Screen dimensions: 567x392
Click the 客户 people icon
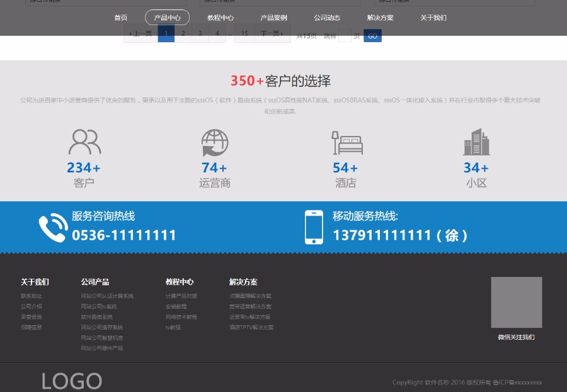[x=84, y=142]
